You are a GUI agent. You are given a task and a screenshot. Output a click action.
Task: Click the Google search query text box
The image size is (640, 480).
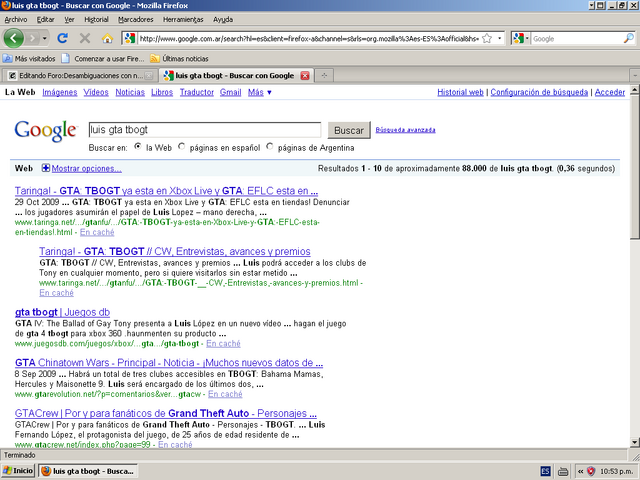pyautogui.click(x=205, y=130)
